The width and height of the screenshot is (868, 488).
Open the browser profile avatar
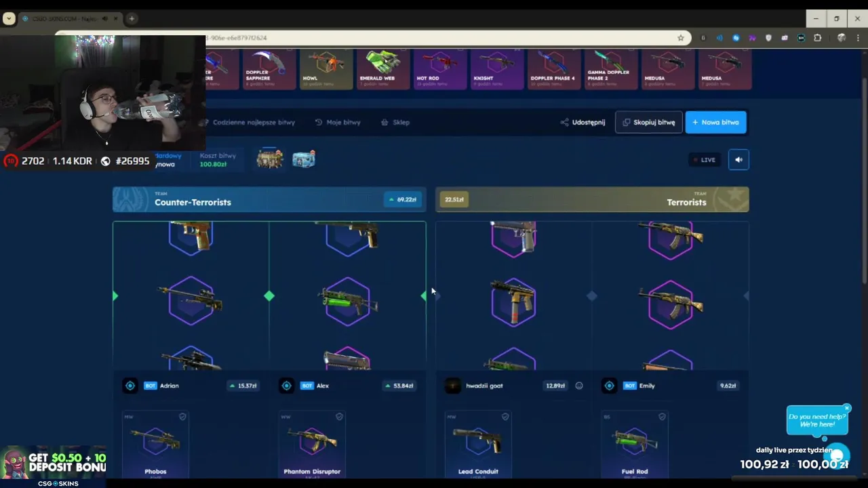[842, 38]
